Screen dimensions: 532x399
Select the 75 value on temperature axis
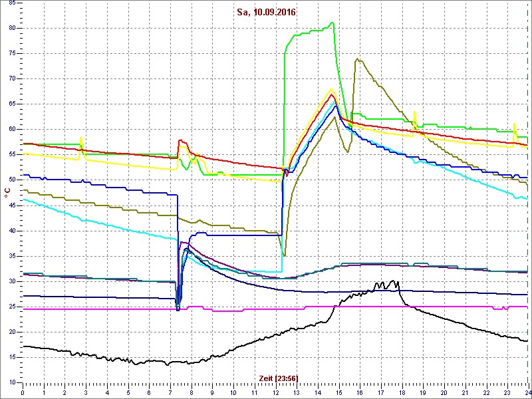point(12,54)
